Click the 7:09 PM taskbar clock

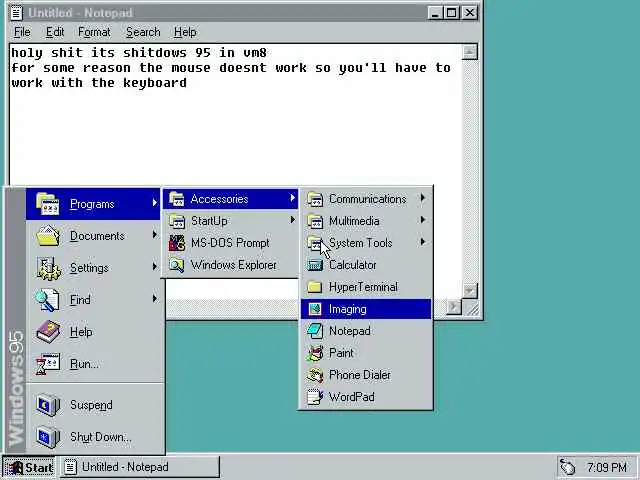pos(607,467)
